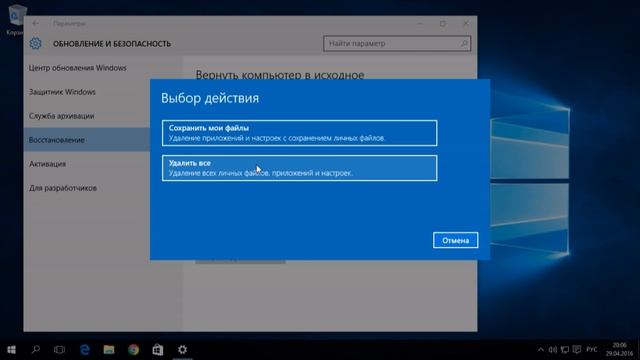Minimize the Параметры window

click(420, 23)
